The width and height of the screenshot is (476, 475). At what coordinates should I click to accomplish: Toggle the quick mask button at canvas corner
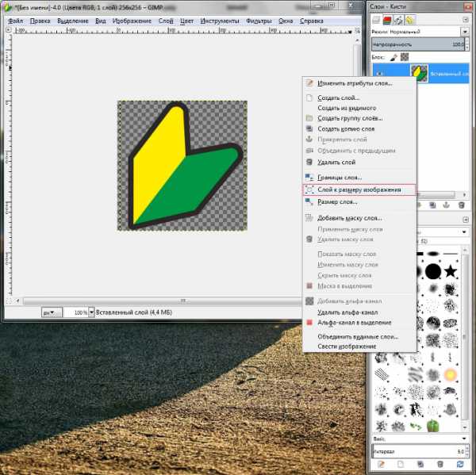[9, 301]
